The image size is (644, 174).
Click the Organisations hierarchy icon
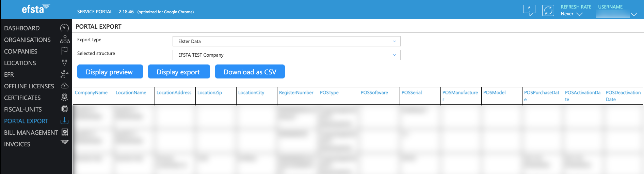pyautogui.click(x=65, y=40)
